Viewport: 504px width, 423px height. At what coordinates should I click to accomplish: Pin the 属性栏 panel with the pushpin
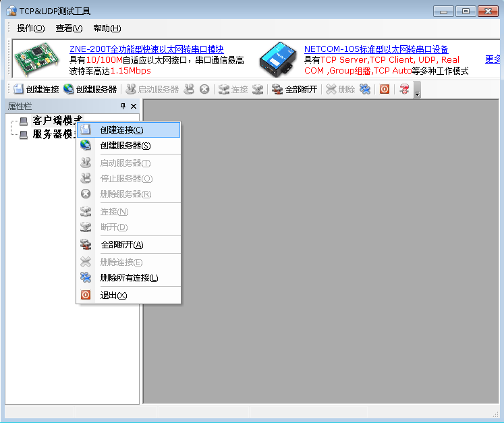(123, 106)
